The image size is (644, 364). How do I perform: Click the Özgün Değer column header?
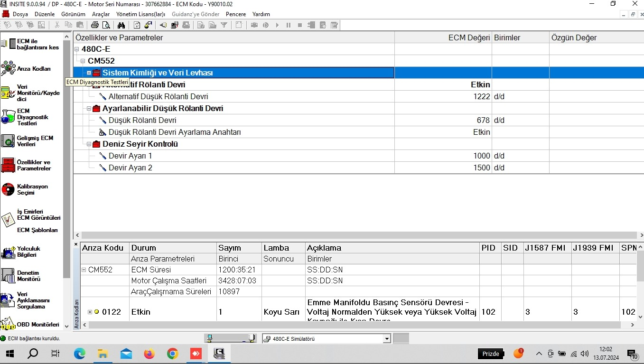point(574,37)
